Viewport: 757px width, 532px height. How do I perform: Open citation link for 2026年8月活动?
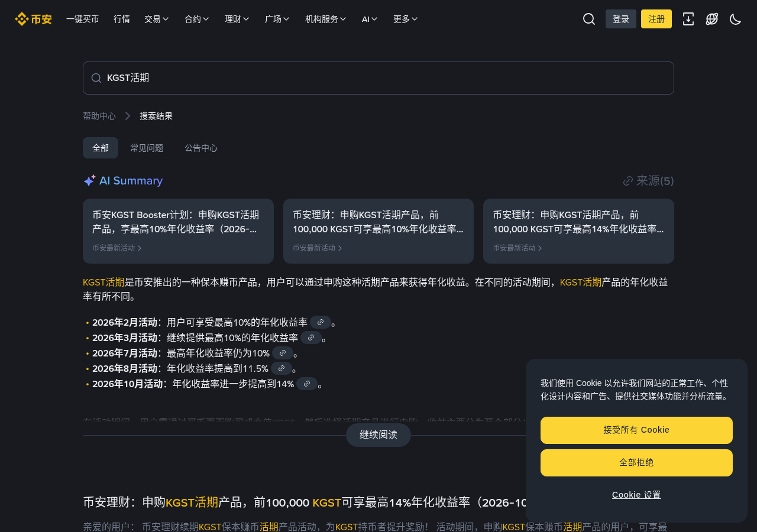click(x=282, y=368)
